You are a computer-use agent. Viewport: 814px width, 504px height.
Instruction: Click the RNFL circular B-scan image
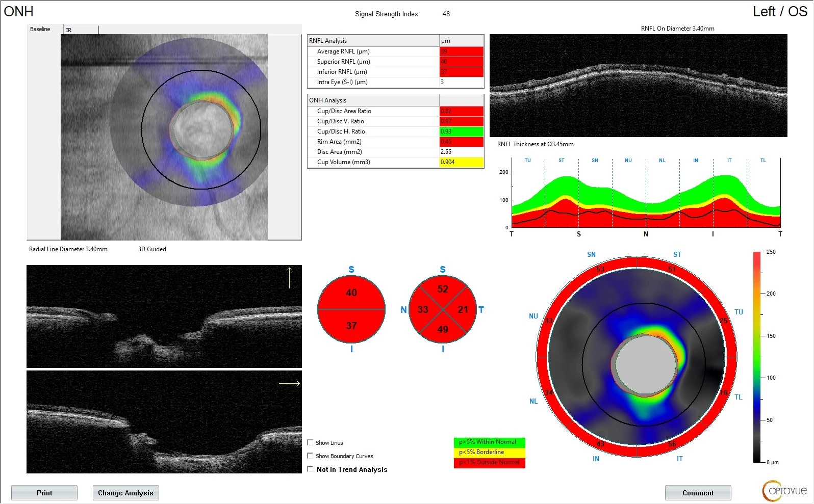pyautogui.click(x=638, y=86)
